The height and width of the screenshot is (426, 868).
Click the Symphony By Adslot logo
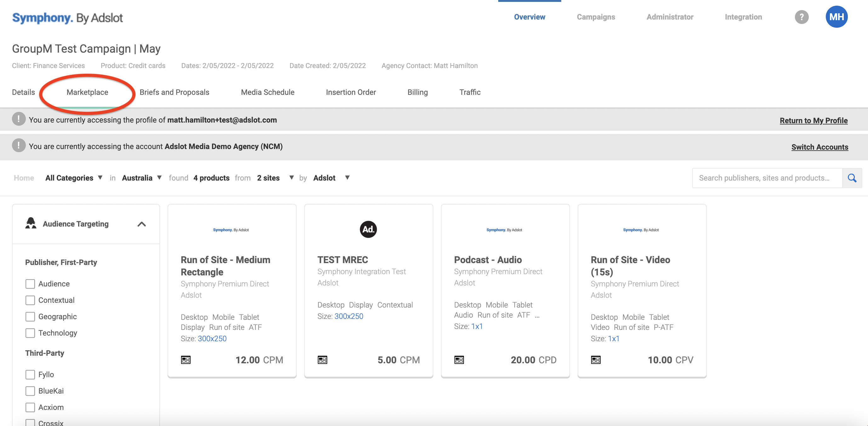(67, 18)
